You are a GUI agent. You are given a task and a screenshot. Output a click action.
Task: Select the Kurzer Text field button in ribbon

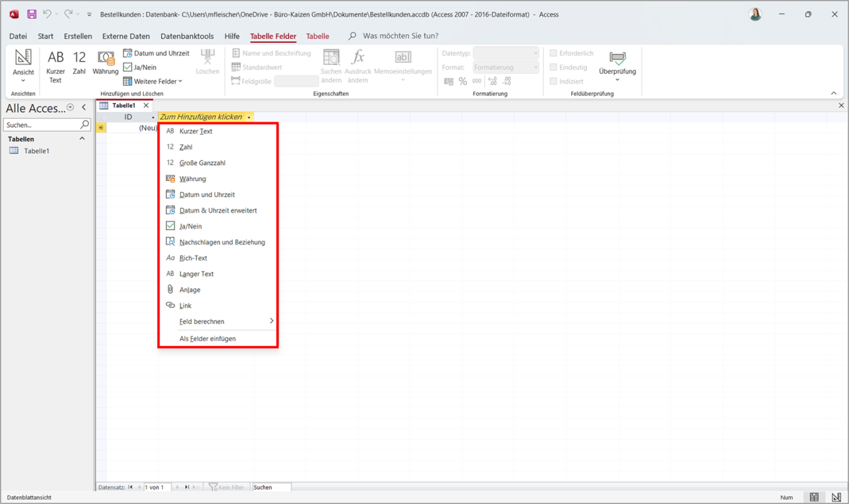56,67
